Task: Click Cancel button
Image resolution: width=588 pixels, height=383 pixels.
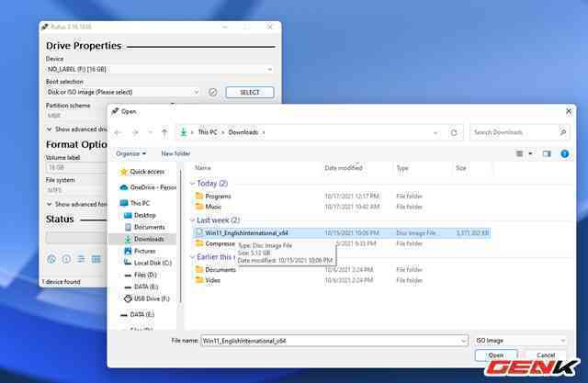Action: [x=546, y=355]
